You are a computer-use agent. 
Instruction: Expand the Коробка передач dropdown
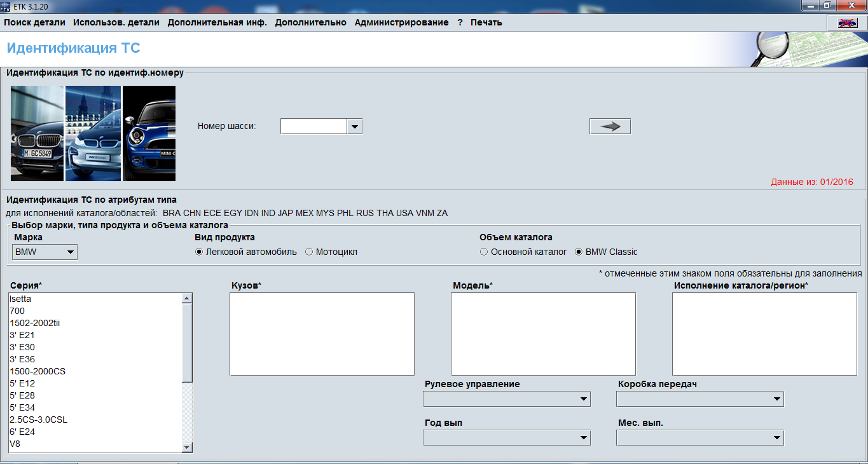pos(700,399)
